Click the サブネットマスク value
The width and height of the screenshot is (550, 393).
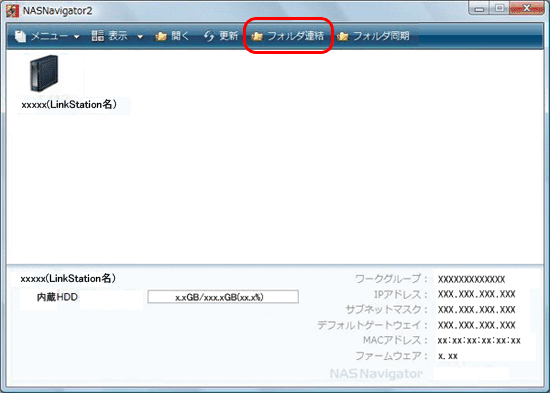pos(476,309)
